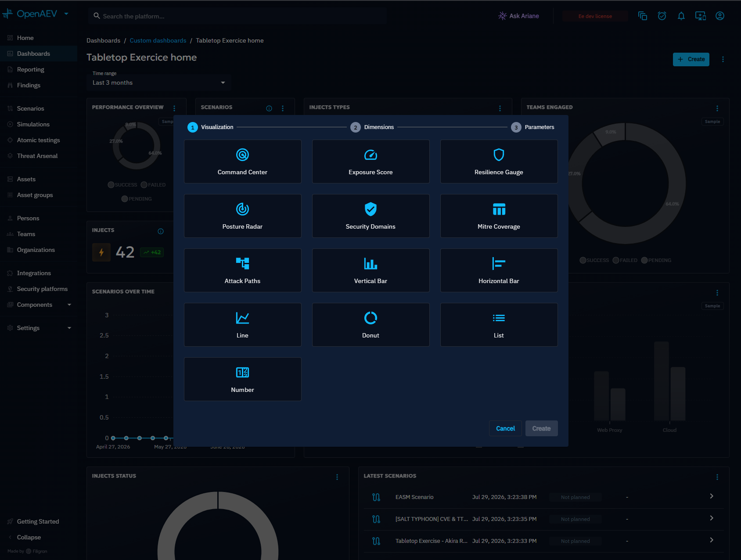Viewport: 741px width, 560px height.
Task: Toggle FAILED legend in Teams Engaged
Action: [x=625, y=260]
